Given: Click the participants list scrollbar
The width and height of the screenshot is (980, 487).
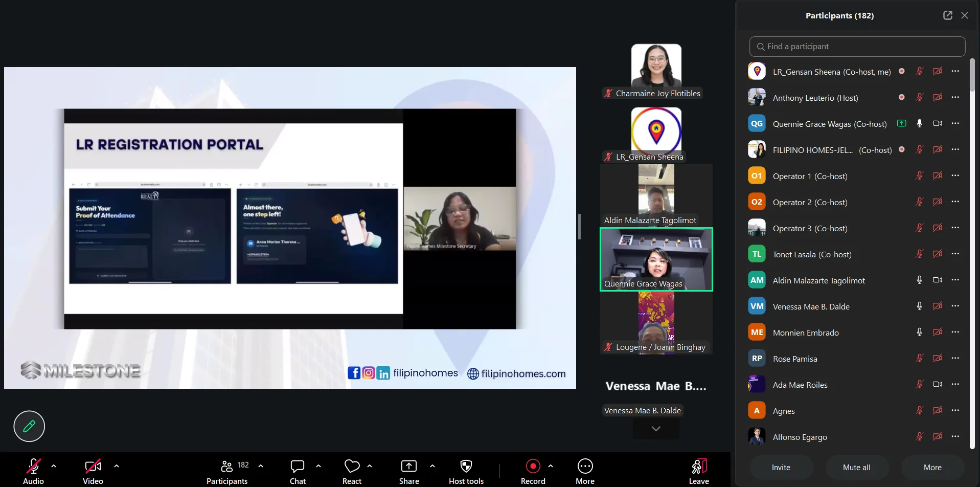Looking at the screenshot, I should coord(972,75).
